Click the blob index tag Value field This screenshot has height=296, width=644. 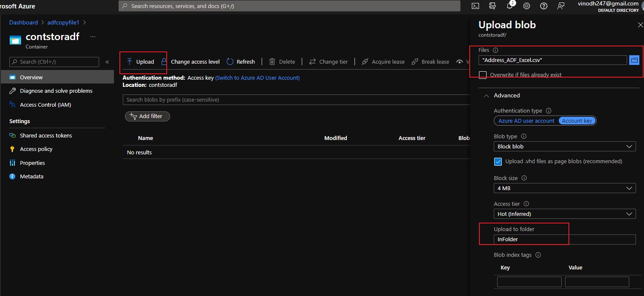tap(597, 282)
